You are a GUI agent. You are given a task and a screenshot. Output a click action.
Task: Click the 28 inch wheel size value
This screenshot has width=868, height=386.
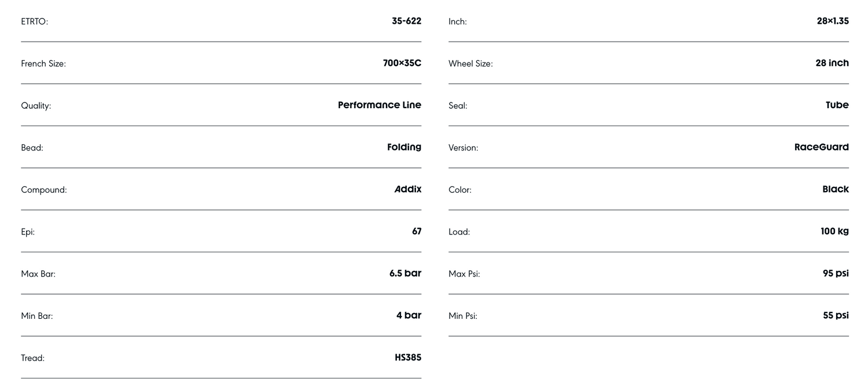tap(832, 63)
